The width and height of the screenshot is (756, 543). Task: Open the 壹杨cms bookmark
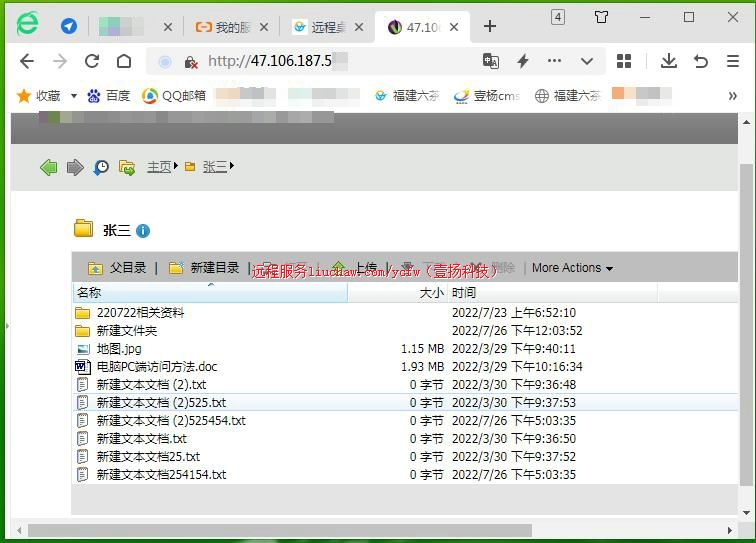tap(487, 96)
